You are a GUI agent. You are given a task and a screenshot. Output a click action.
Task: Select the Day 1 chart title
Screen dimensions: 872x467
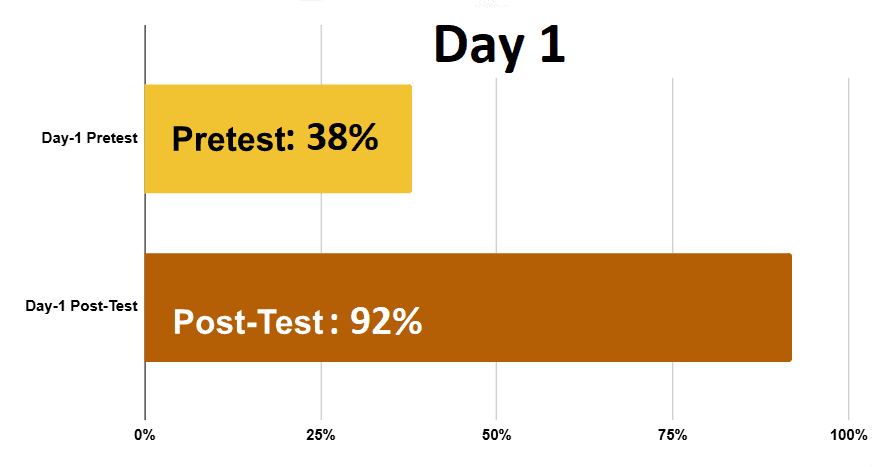pos(499,46)
